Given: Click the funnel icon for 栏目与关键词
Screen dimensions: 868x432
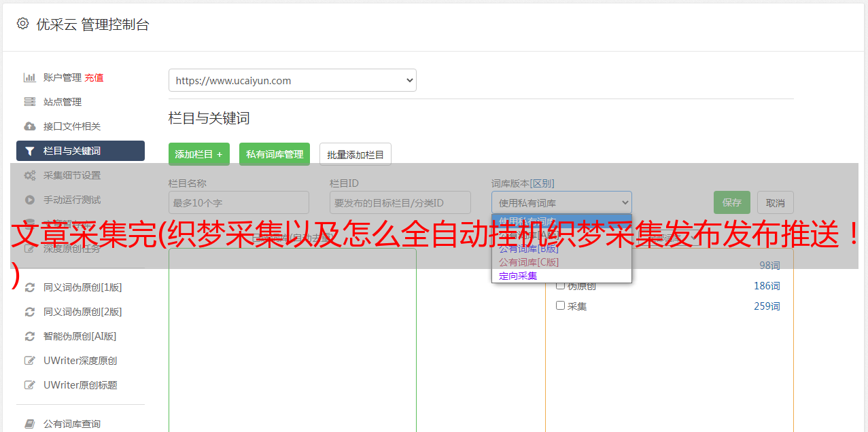Looking at the screenshot, I should pos(30,151).
